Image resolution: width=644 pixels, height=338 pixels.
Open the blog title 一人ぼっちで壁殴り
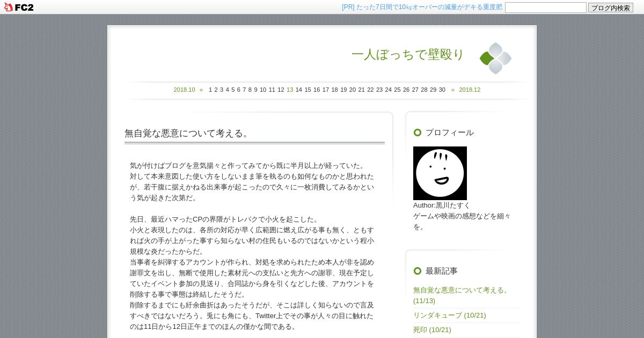pyautogui.click(x=408, y=55)
